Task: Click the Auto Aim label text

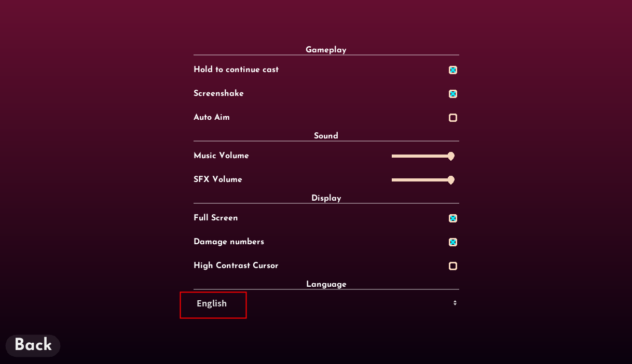Action: [212, 117]
